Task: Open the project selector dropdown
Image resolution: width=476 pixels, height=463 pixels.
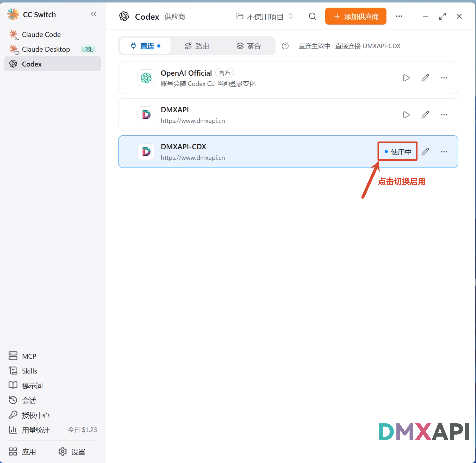Action: [x=264, y=16]
